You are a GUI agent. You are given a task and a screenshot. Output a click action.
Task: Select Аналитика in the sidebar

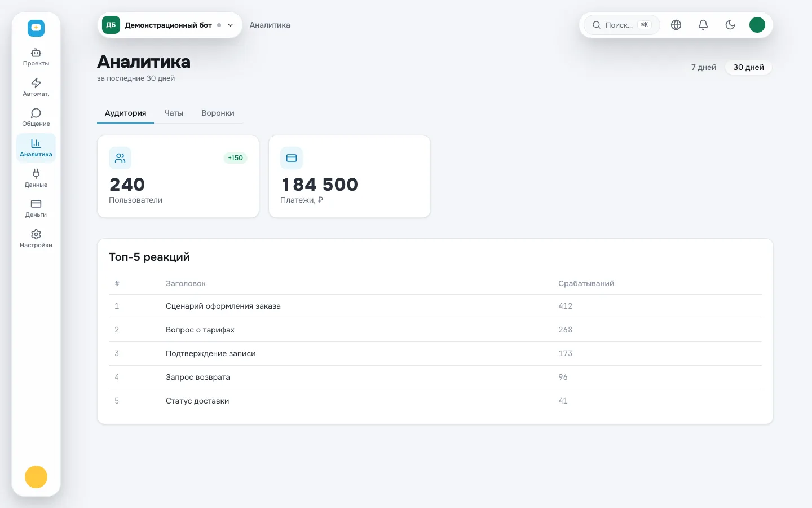(x=36, y=148)
